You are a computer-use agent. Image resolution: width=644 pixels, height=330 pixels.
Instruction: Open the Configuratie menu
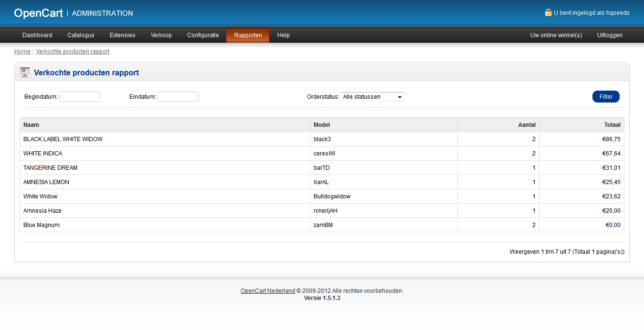[x=203, y=35]
